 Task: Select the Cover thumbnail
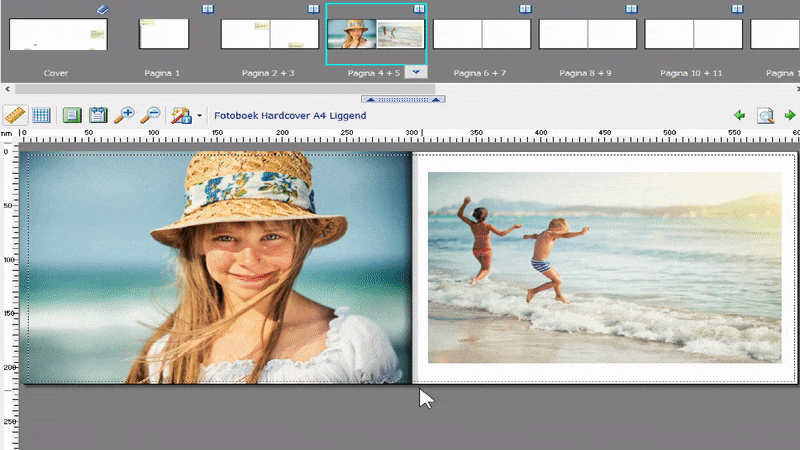(58, 35)
